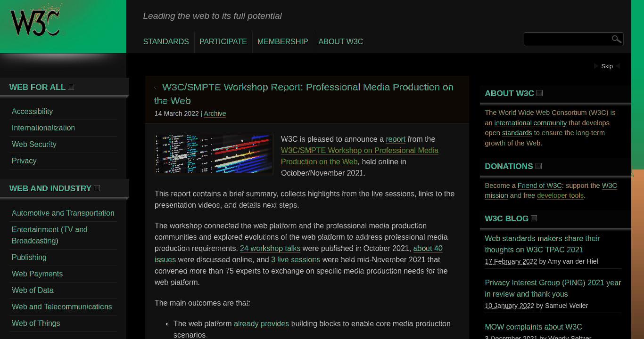This screenshot has width=644, height=339.
Task: Collapse the Web and Industry section icon
Action: [x=97, y=188]
